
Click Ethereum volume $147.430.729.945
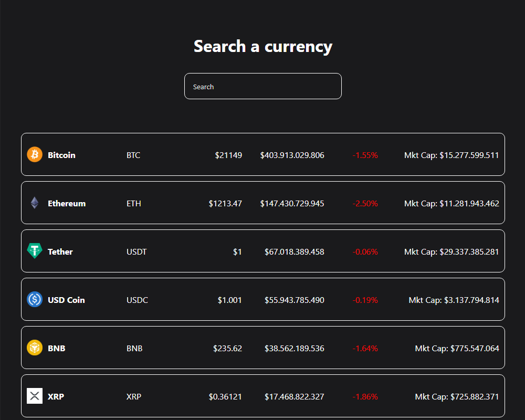click(x=292, y=203)
